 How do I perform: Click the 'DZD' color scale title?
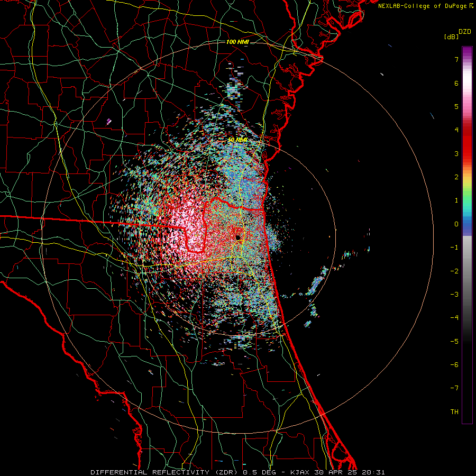tap(465, 32)
